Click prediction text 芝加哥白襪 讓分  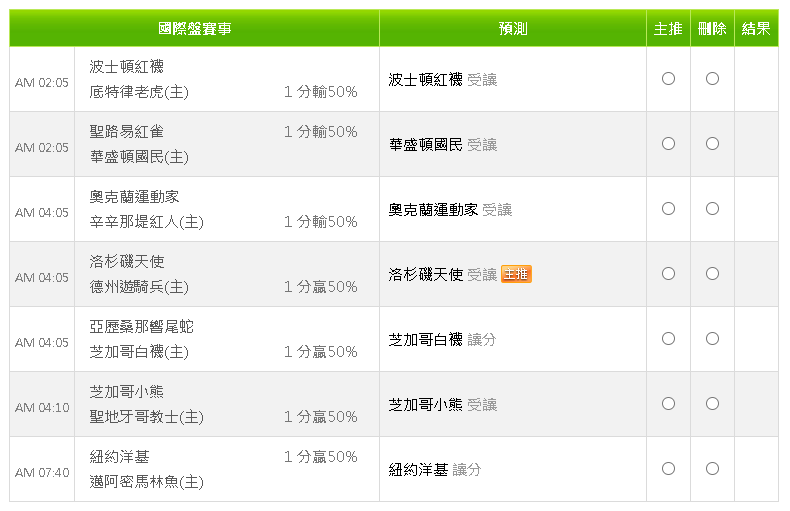point(442,340)
